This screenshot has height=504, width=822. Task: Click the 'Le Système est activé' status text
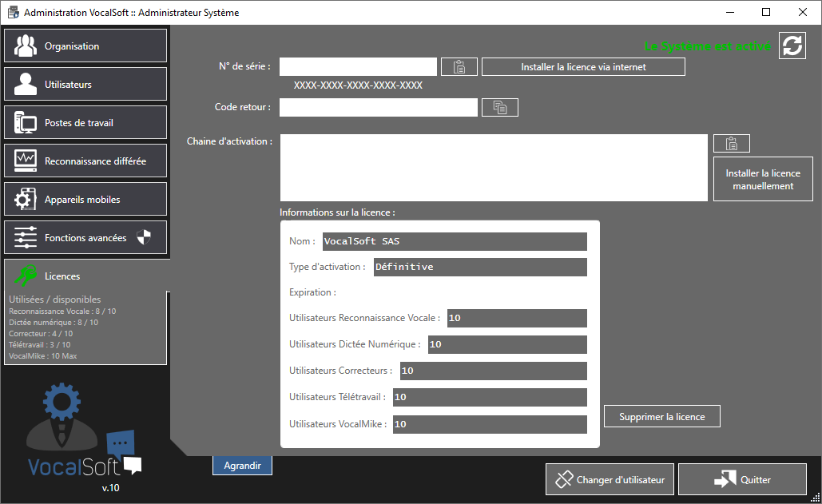click(707, 46)
